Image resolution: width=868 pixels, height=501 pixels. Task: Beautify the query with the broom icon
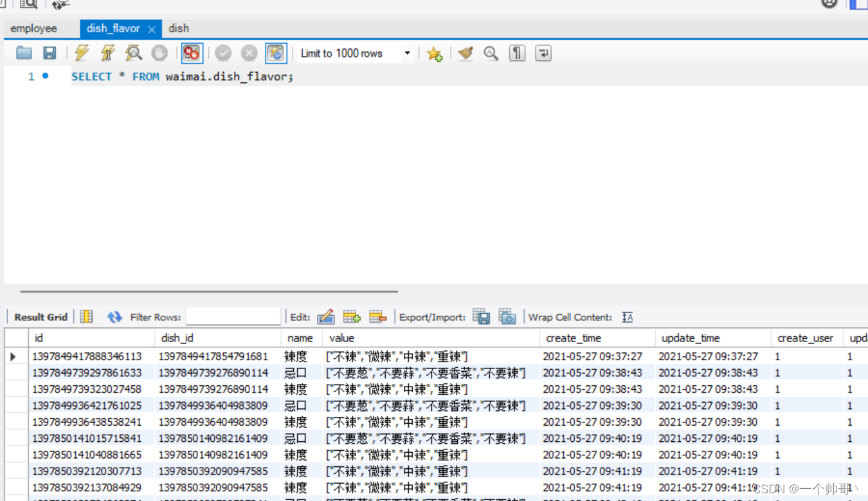coord(466,53)
